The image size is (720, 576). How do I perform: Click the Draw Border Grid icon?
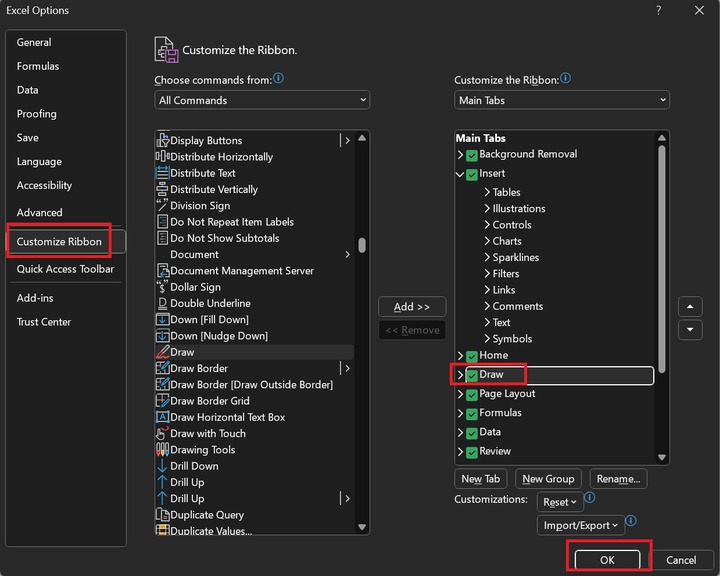point(162,401)
